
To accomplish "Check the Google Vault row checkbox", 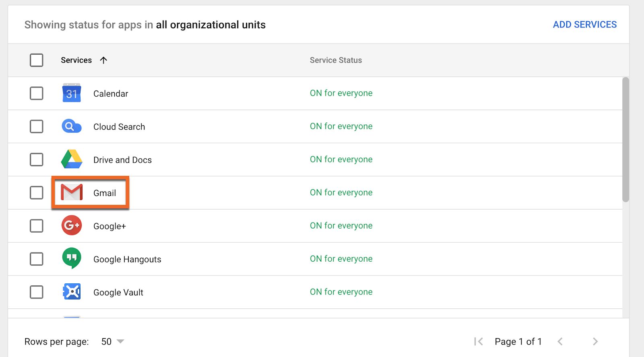I will click(37, 292).
